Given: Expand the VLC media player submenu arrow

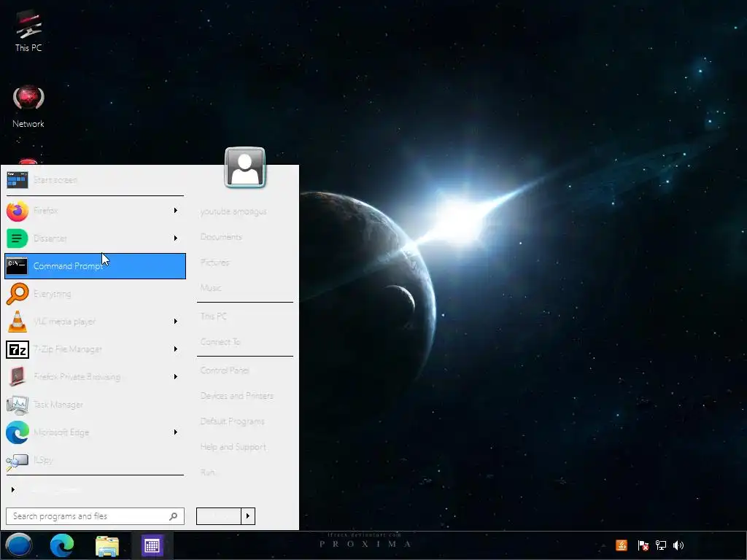Looking at the screenshot, I should point(175,322).
